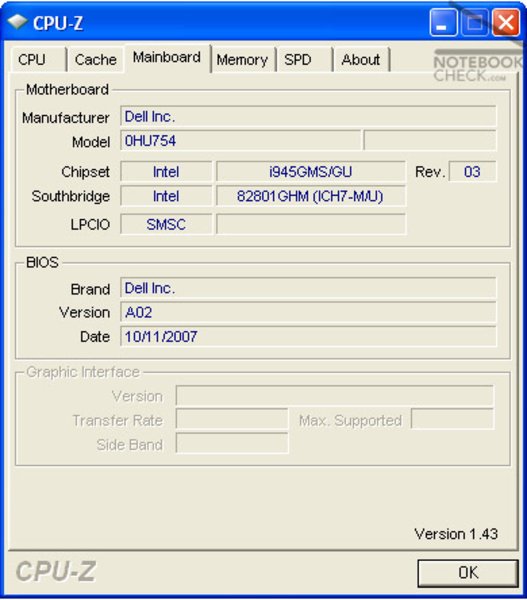Screen dimensions: 527x600
Task: Open the About tab
Action: (361, 59)
